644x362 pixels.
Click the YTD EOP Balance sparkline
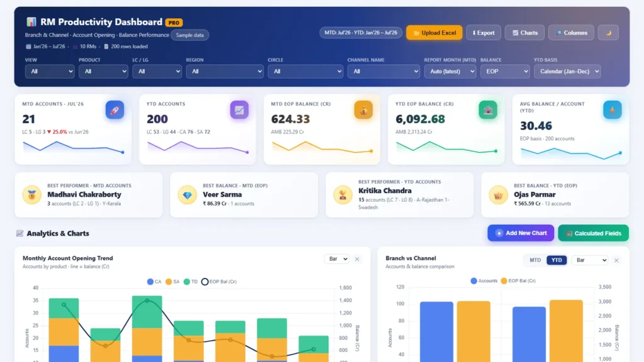[x=447, y=147]
